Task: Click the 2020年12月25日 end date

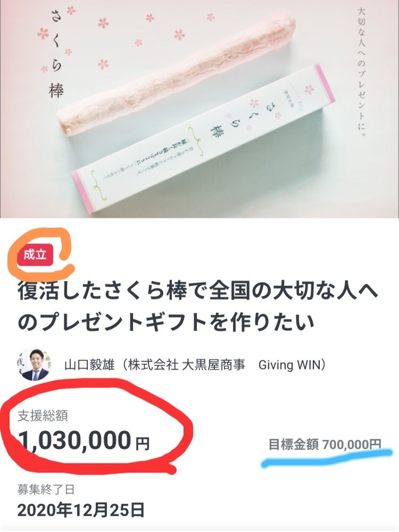Action: coord(81,510)
